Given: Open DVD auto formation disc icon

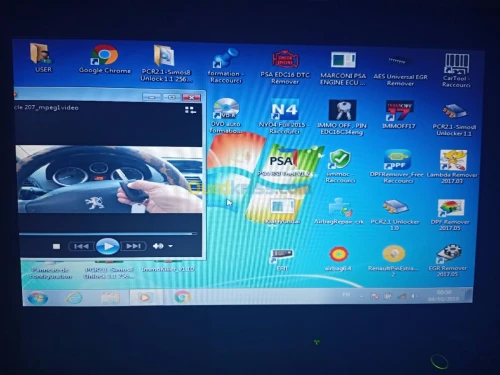Looking at the screenshot, I should [226, 109].
